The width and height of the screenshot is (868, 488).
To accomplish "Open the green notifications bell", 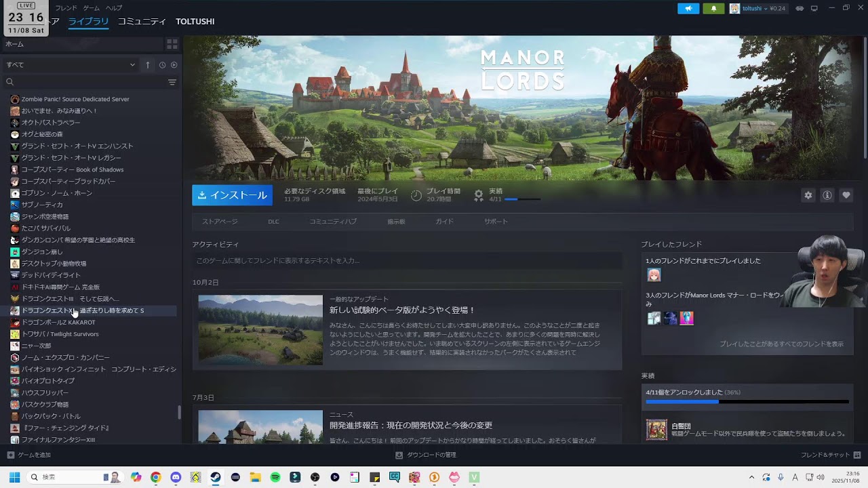I will [713, 9].
